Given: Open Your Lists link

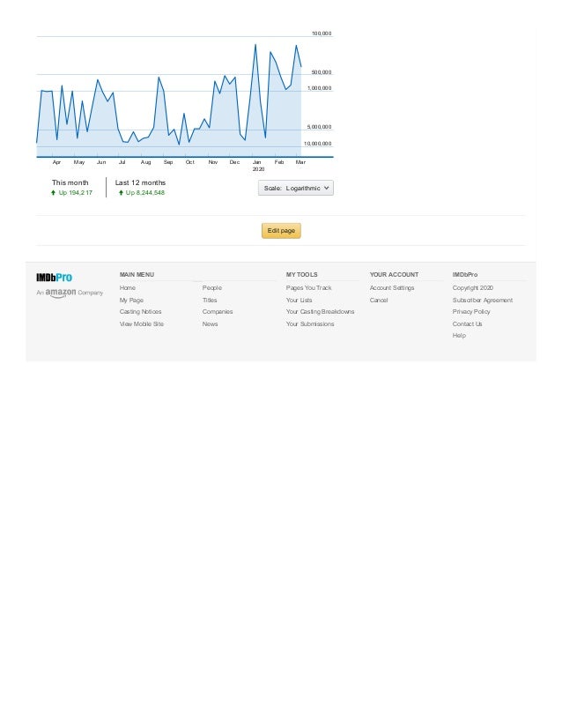Looking at the screenshot, I should [299, 300].
